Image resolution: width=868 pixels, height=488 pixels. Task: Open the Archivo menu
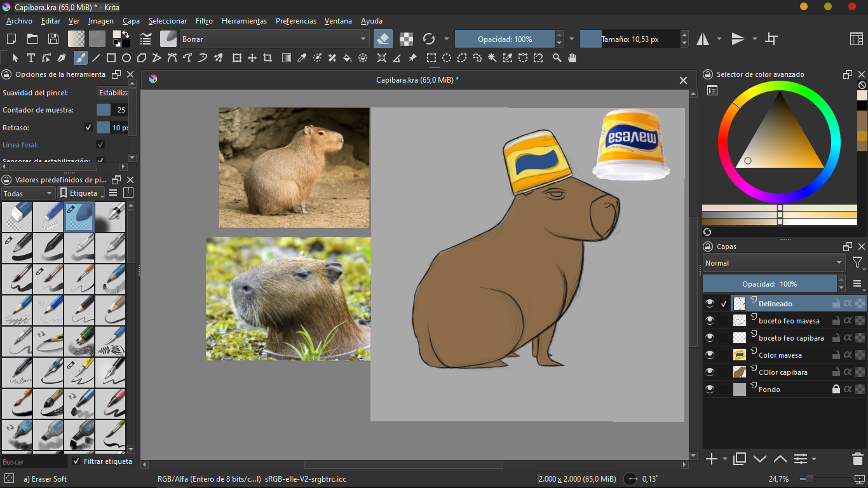tap(19, 21)
